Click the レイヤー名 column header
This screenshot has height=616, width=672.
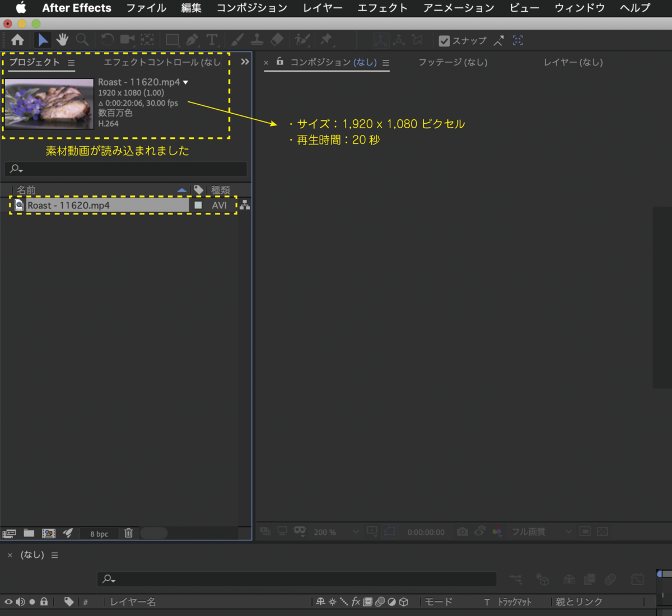(x=133, y=602)
